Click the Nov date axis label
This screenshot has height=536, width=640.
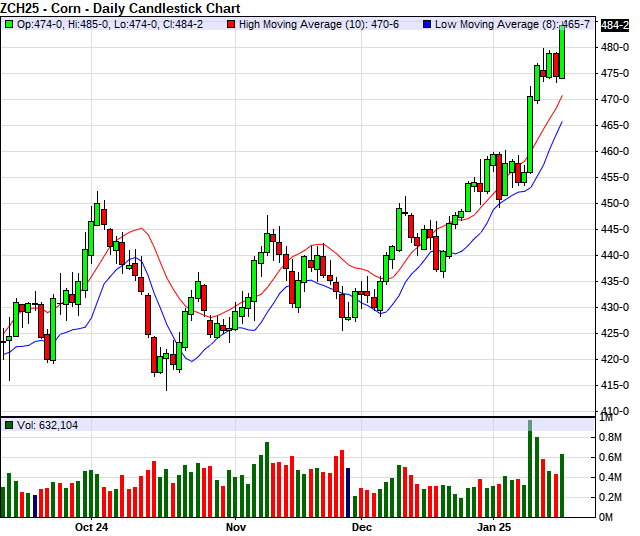(236, 526)
